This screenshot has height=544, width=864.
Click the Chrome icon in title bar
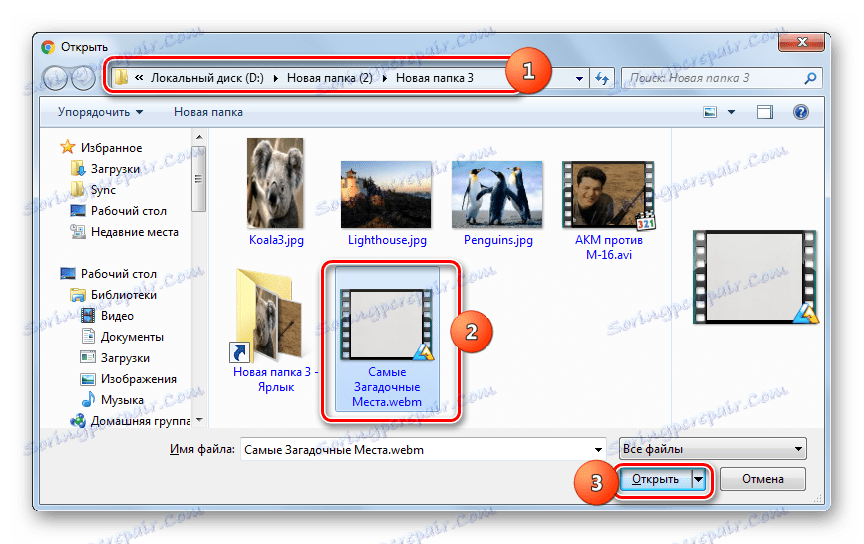pyautogui.click(x=48, y=47)
